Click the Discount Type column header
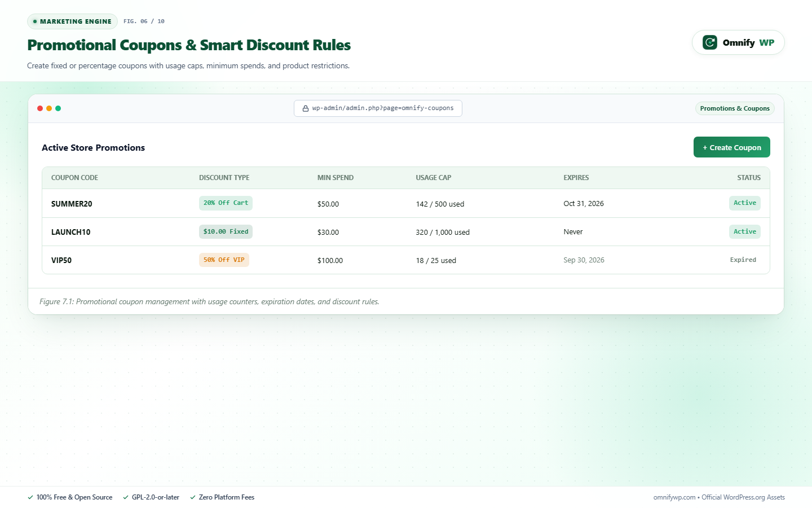The image size is (812, 508). click(224, 178)
